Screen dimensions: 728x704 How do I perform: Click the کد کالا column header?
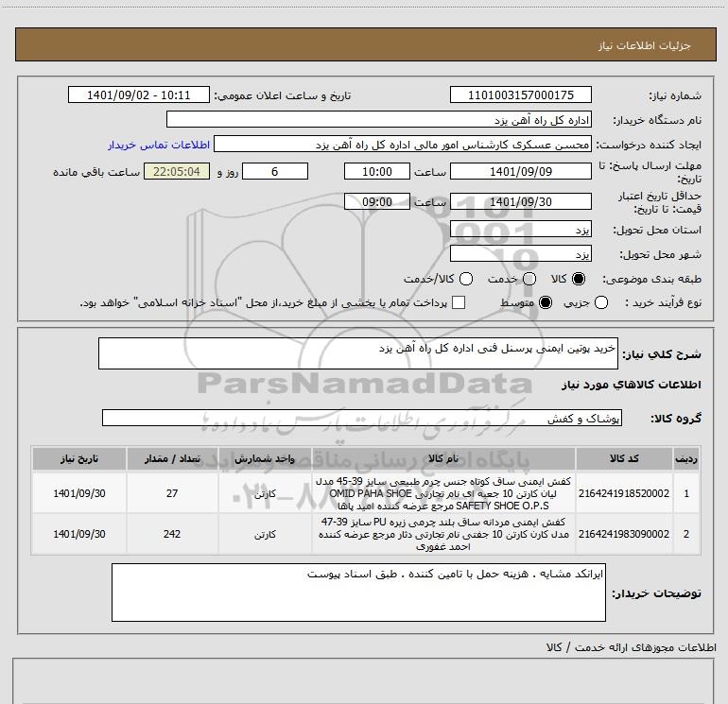(624, 458)
